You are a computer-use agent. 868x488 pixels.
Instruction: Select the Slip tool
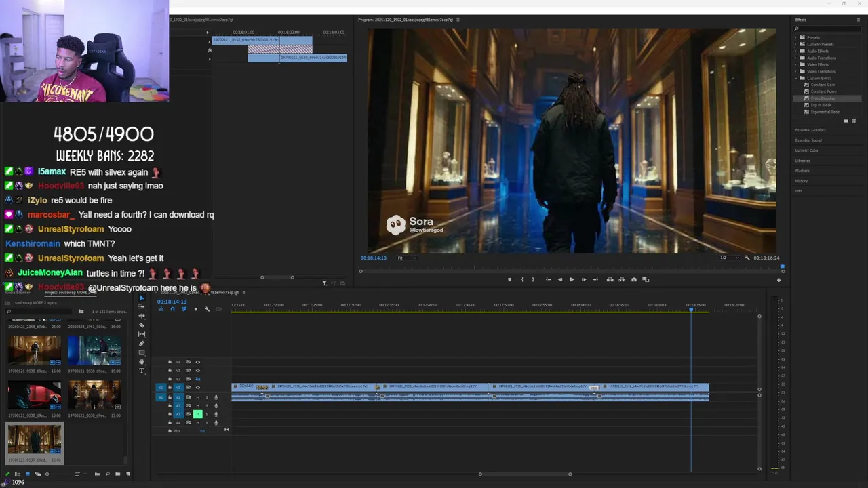click(142, 334)
